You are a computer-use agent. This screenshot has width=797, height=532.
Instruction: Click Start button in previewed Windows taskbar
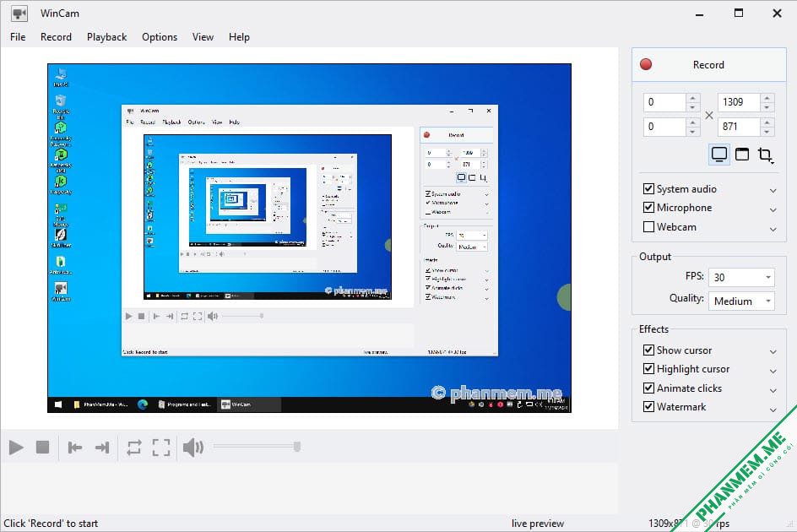coord(58,404)
